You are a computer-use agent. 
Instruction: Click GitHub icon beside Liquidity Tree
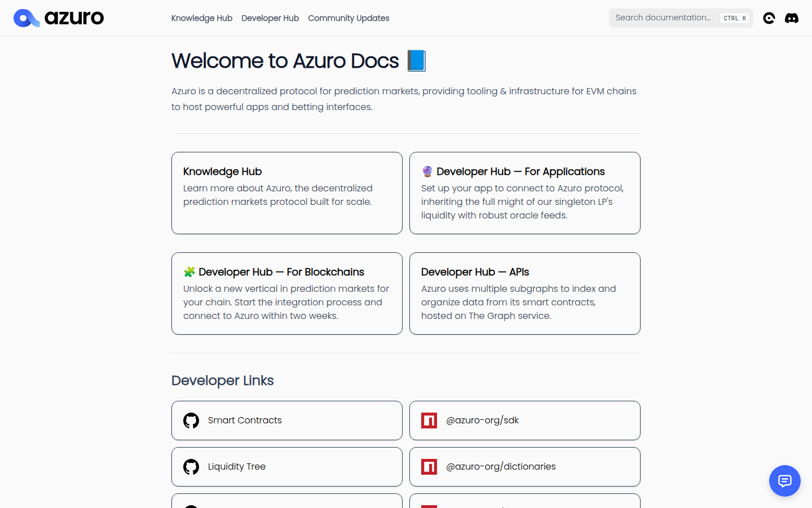click(191, 467)
